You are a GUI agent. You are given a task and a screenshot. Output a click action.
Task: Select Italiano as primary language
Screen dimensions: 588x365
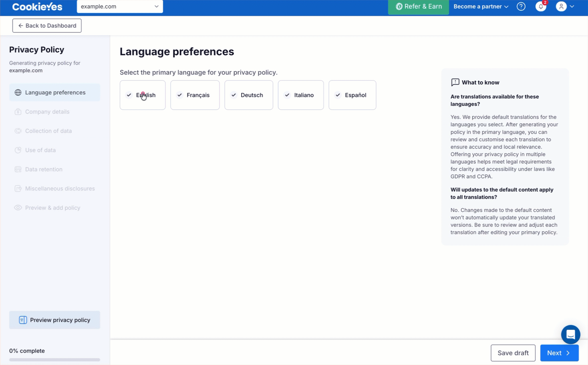(x=301, y=95)
